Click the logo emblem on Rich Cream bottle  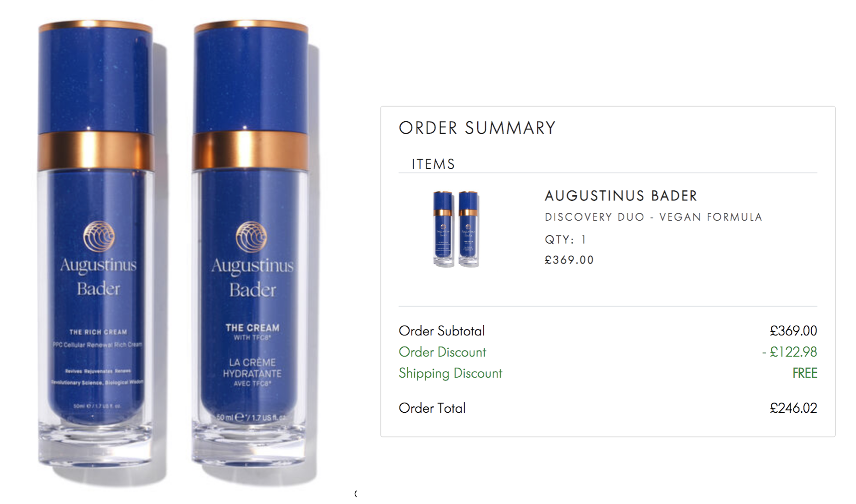tap(99, 236)
